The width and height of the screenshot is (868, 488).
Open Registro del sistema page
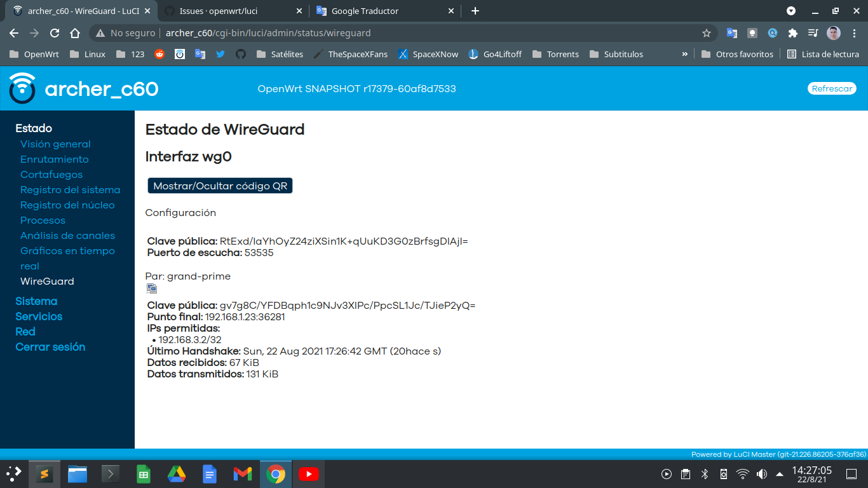click(70, 190)
